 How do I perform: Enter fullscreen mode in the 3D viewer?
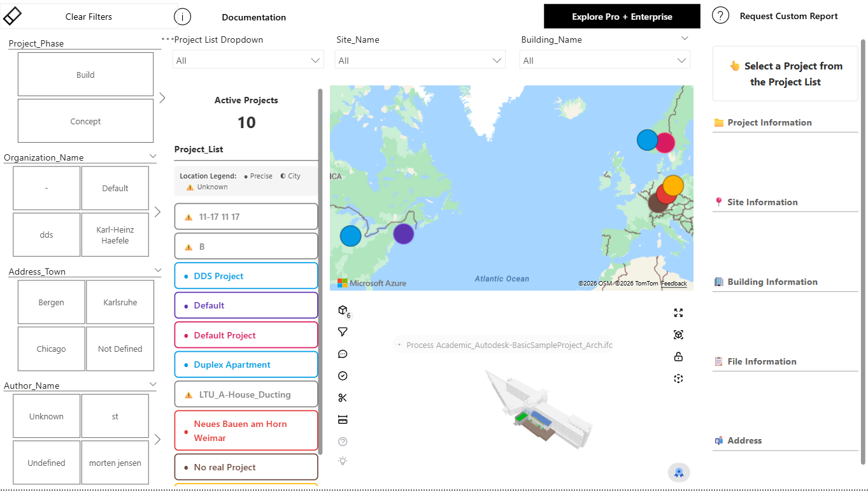tap(678, 312)
